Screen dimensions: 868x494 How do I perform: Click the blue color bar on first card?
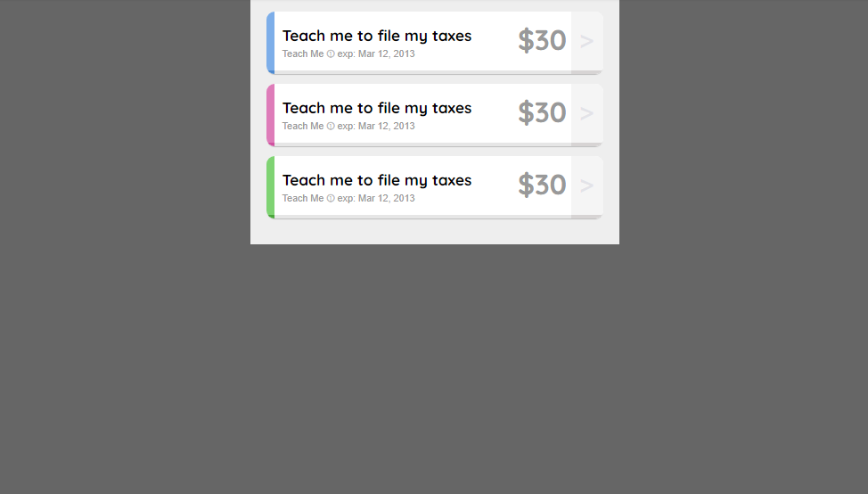[x=271, y=43]
